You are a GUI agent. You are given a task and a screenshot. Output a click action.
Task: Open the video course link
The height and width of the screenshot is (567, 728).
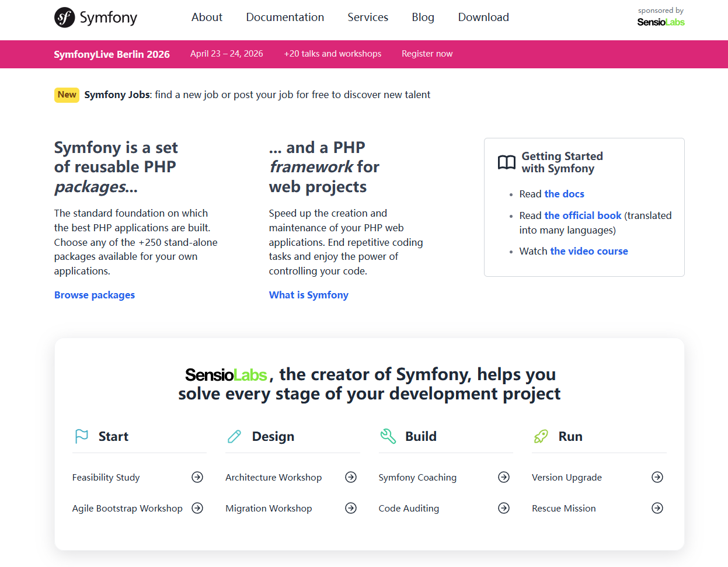click(588, 251)
